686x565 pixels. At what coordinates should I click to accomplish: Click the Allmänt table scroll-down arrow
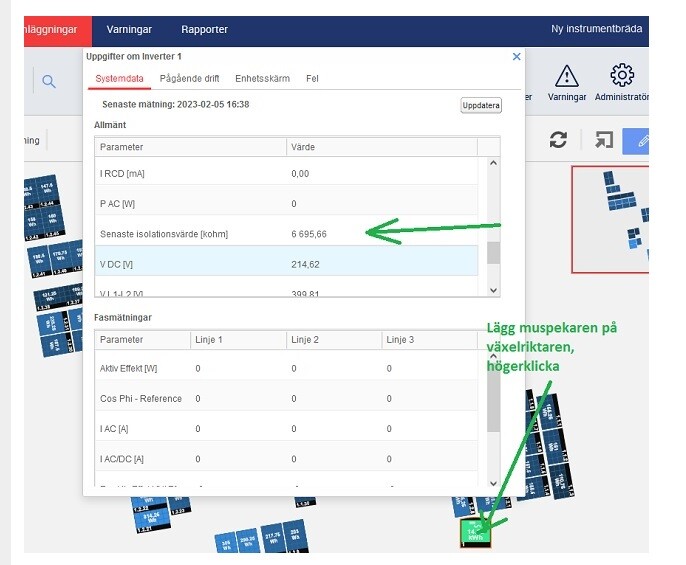494,290
